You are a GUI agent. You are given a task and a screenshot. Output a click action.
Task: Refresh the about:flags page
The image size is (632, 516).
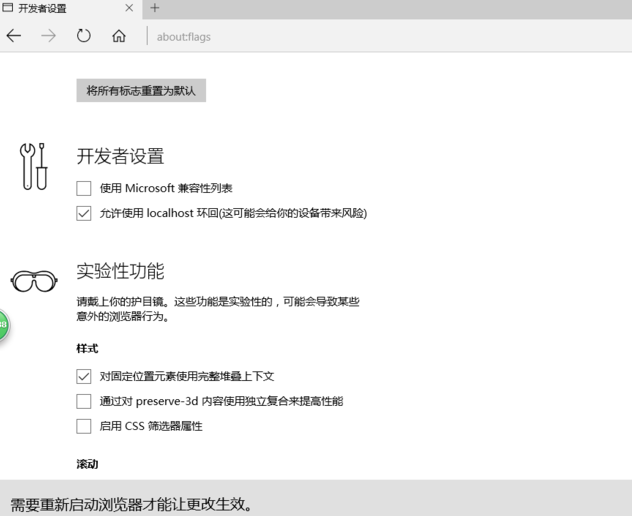click(x=84, y=36)
